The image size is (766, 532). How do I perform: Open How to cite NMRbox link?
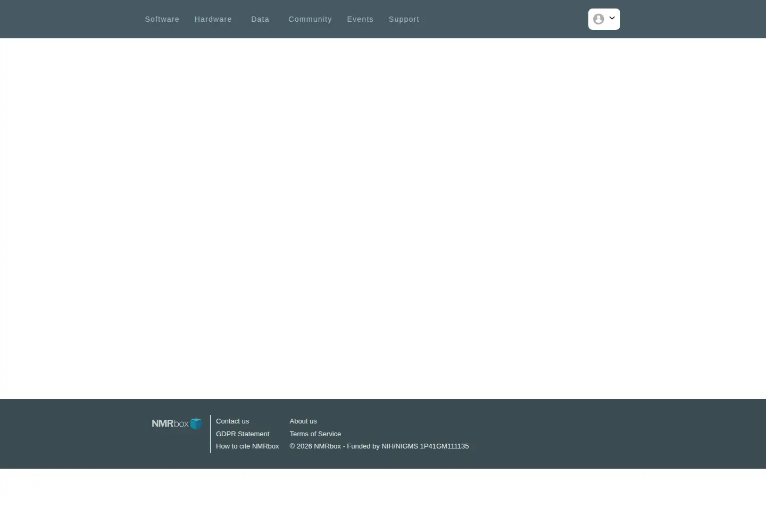247,446
